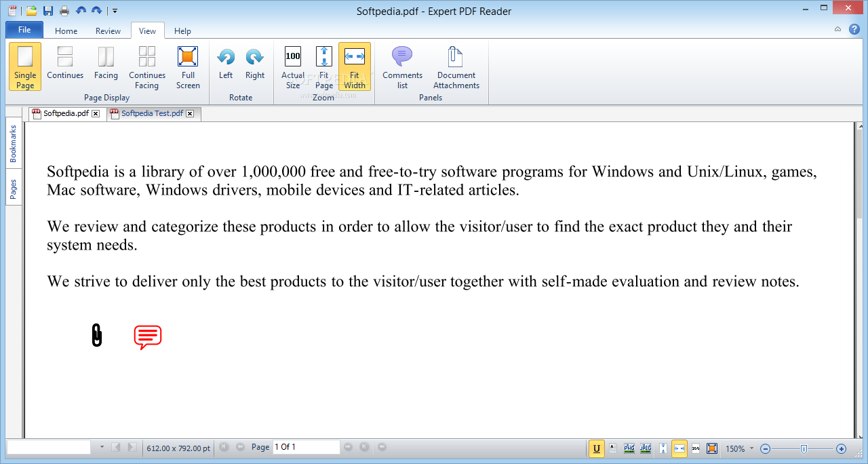Image resolution: width=868 pixels, height=464 pixels.
Task: Export page as PNG from status bar
Action: [629, 448]
